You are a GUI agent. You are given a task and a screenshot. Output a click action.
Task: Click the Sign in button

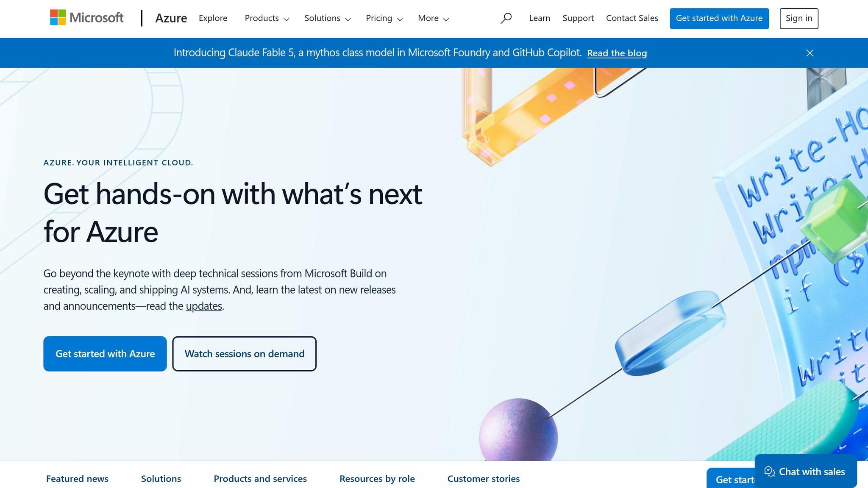pos(799,19)
